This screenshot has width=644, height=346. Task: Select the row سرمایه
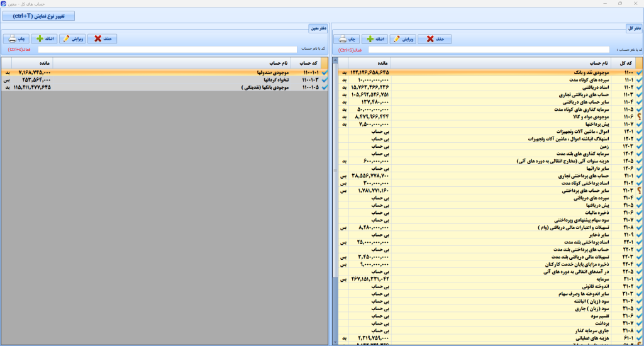[491, 279]
